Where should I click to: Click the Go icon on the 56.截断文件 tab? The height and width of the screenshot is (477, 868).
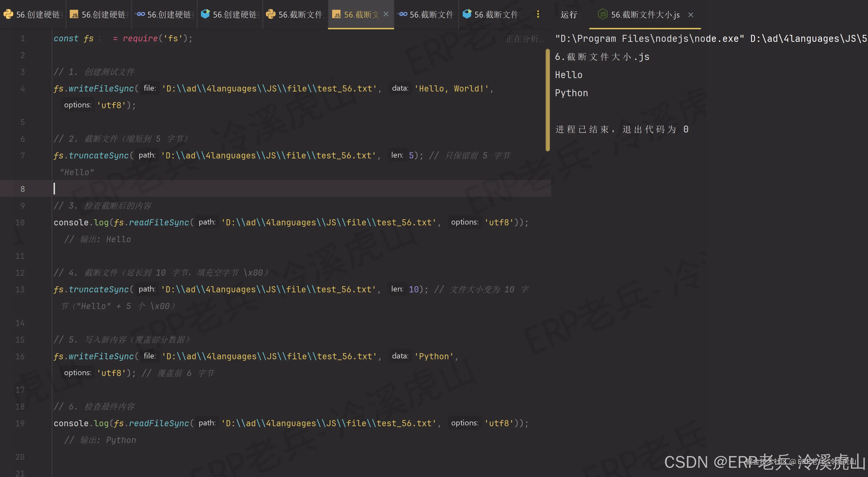pyautogui.click(x=402, y=14)
